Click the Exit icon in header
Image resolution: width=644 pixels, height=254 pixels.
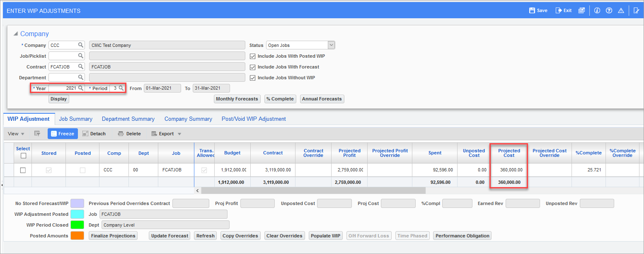coord(559,10)
